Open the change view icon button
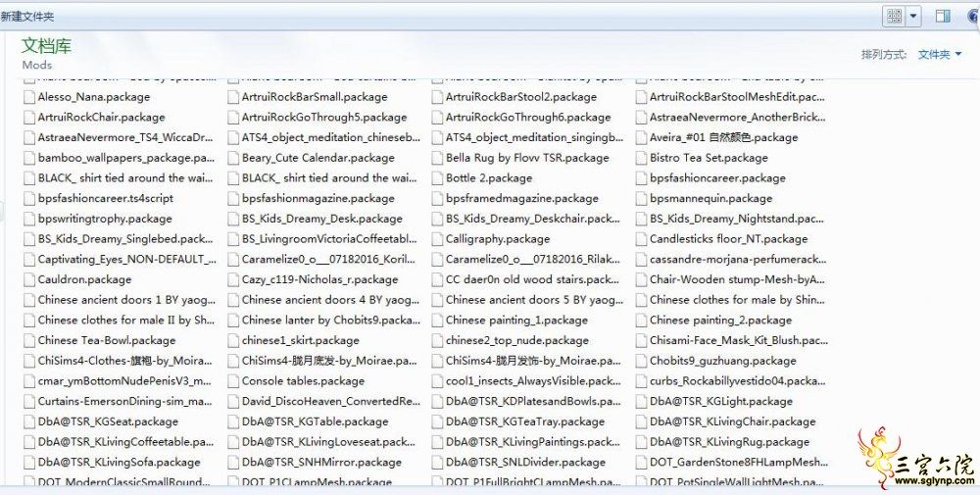This screenshot has height=495, width=980. pos(895,17)
